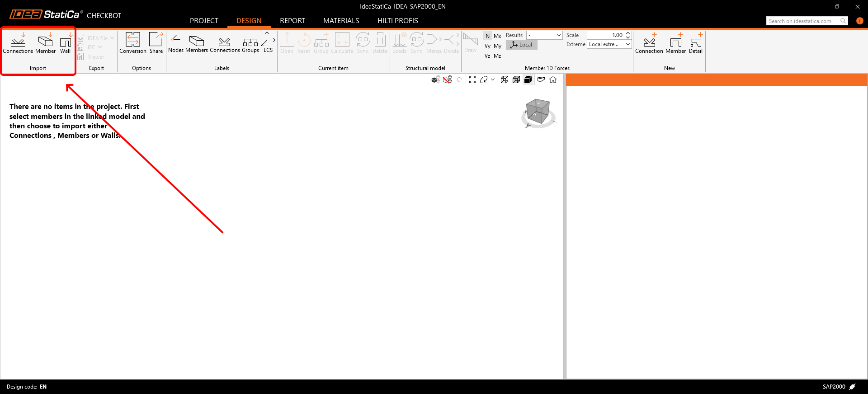Viewport: 868px width, 394px height.
Task: Increase Scale value with up arrow
Action: (x=628, y=33)
